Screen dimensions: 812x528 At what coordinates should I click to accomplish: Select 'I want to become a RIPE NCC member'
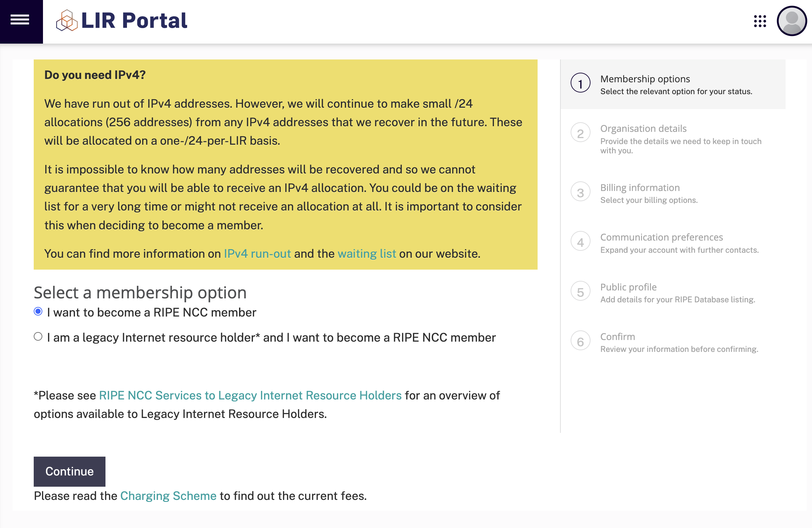[38, 312]
